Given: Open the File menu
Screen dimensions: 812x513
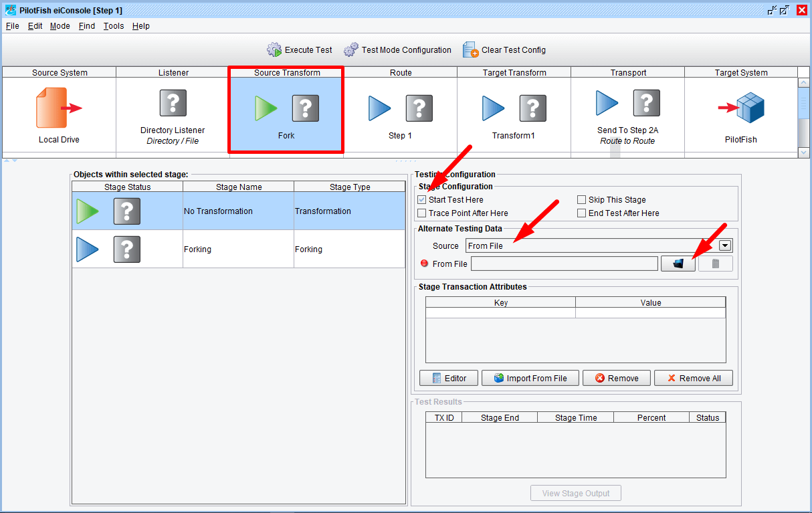Looking at the screenshot, I should pyautogui.click(x=13, y=26).
